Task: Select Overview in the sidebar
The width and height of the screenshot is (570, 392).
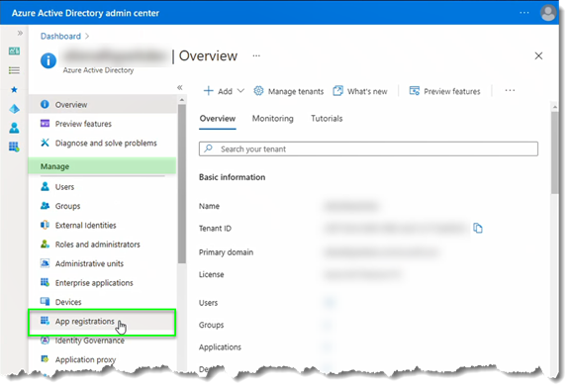Action: [102, 104]
